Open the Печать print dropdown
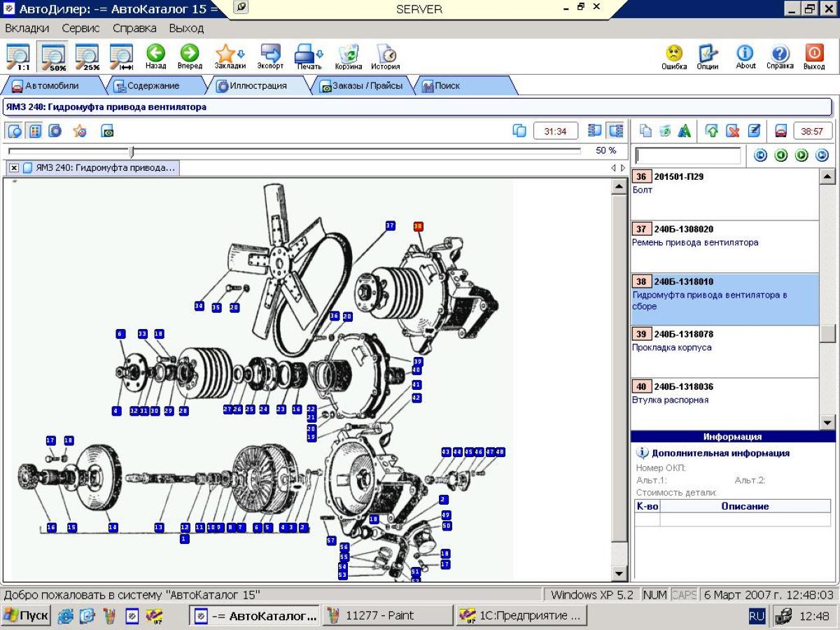The height and width of the screenshot is (630, 840). point(309,54)
